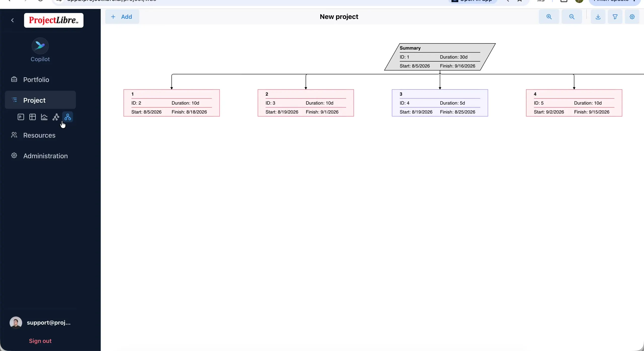
Task: Open the network diagram view icon
Action: pos(56,117)
